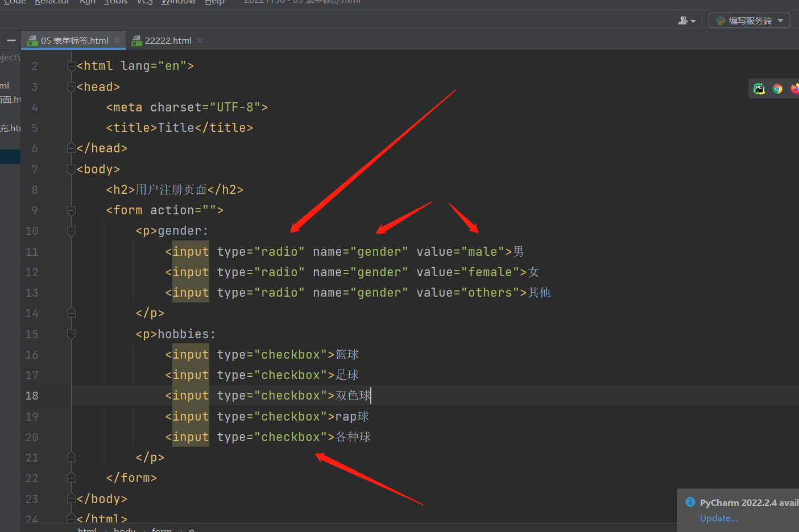
Task: Click the text 篮球 on line 16
Action: (347, 355)
